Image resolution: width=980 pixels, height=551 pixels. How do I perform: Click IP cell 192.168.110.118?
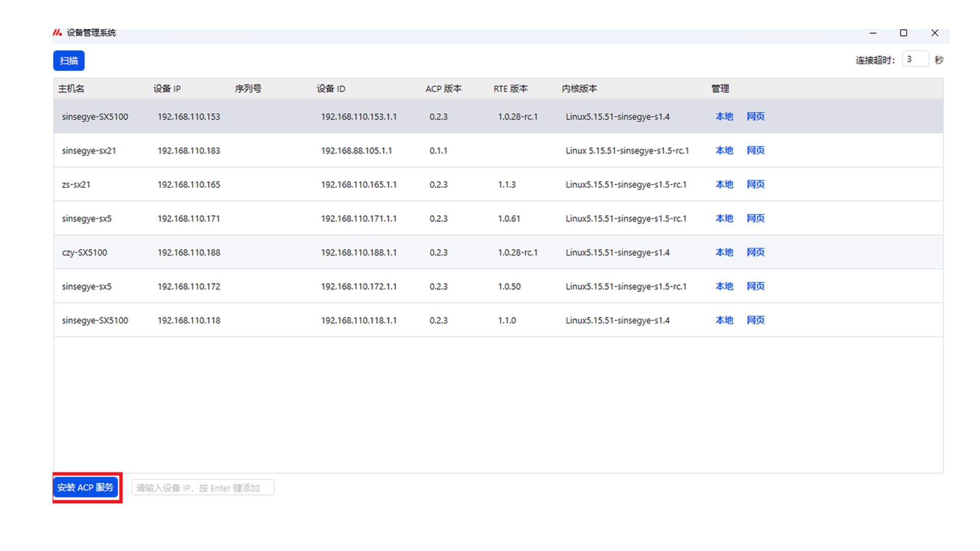click(x=189, y=320)
